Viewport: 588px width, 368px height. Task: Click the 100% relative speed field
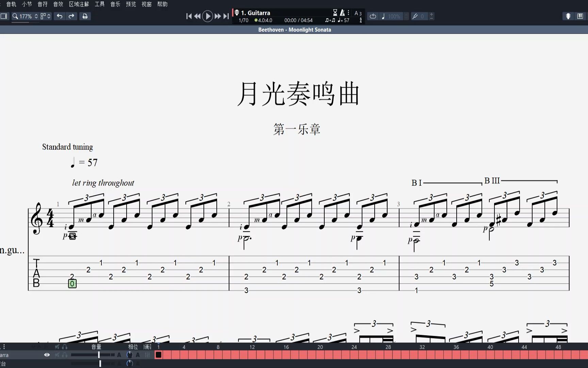tap(394, 16)
